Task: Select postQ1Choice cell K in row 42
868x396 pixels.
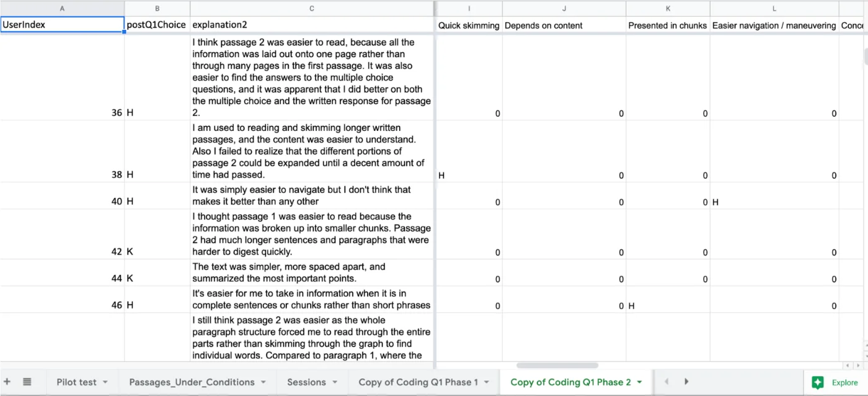Action: coord(157,234)
